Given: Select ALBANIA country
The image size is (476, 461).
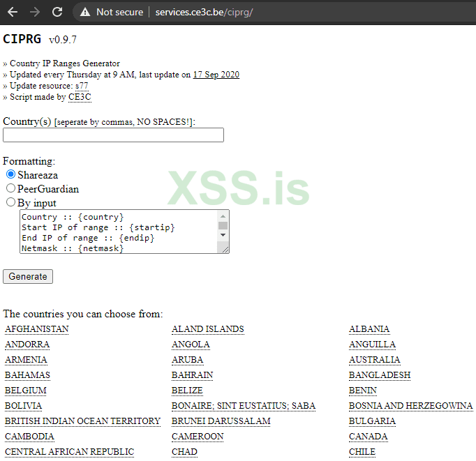Looking at the screenshot, I should tap(369, 329).
